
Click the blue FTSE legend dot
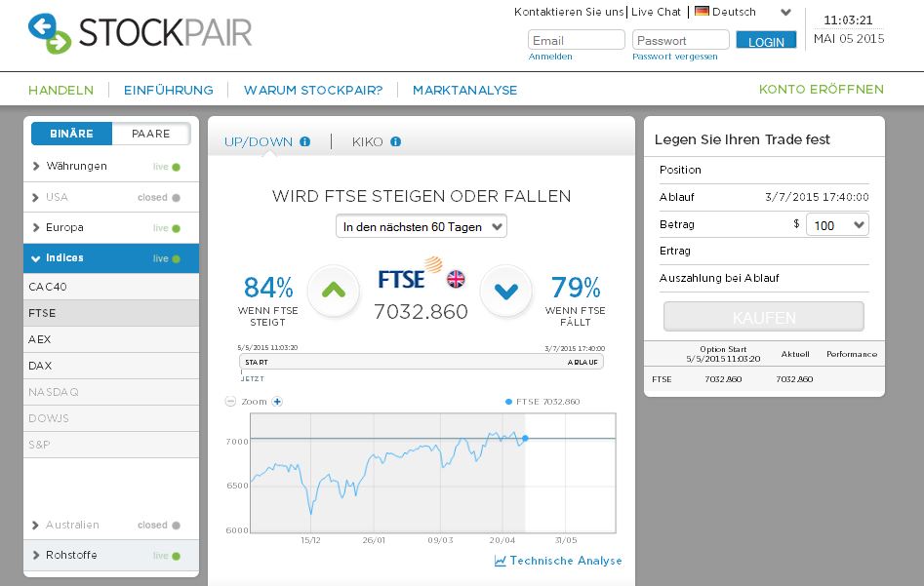pos(508,402)
